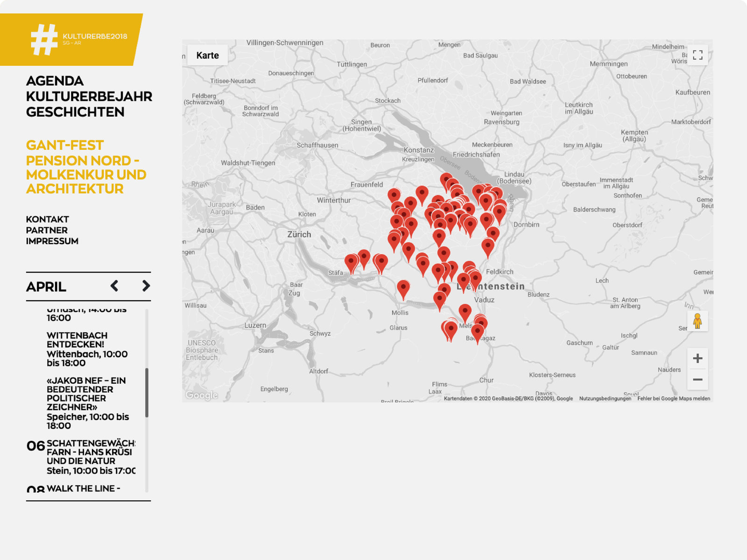Open the KONTAKT page
Viewport: 747px width, 560px height.
tap(47, 219)
